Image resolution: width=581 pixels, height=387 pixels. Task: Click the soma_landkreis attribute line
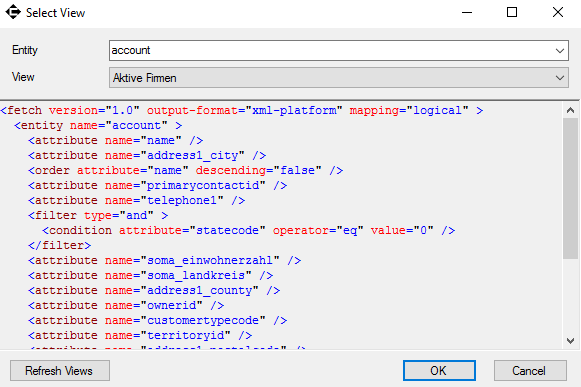pos(151,276)
